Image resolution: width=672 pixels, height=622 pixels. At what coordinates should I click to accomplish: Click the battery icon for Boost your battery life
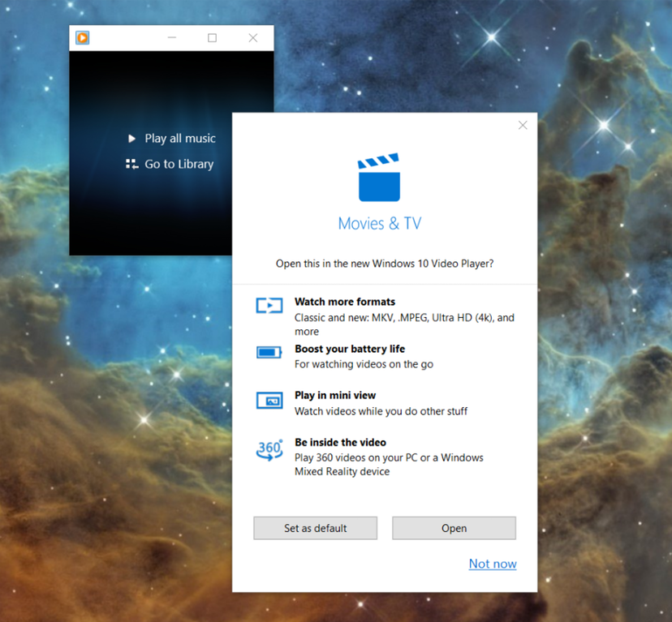click(269, 352)
